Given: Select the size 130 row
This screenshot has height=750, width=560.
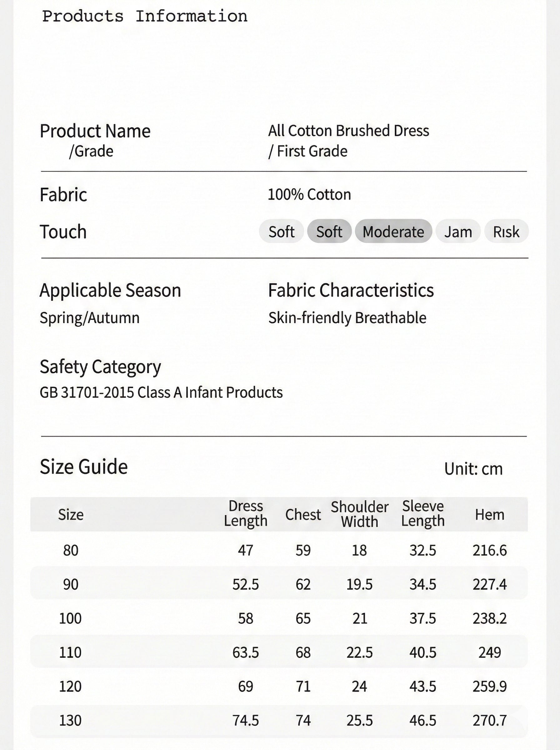Looking at the screenshot, I should pyautogui.click(x=279, y=720).
